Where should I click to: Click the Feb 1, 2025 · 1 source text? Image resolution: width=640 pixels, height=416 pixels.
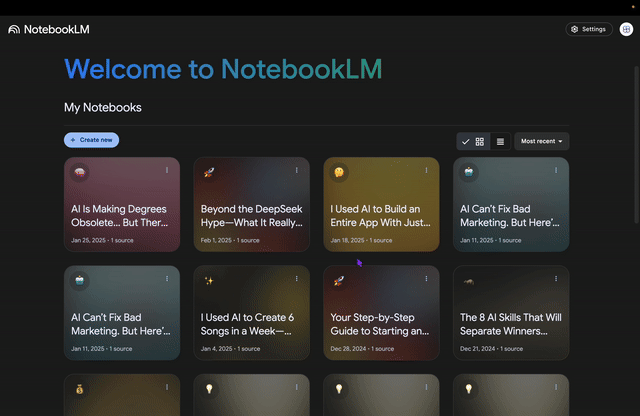(x=230, y=240)
